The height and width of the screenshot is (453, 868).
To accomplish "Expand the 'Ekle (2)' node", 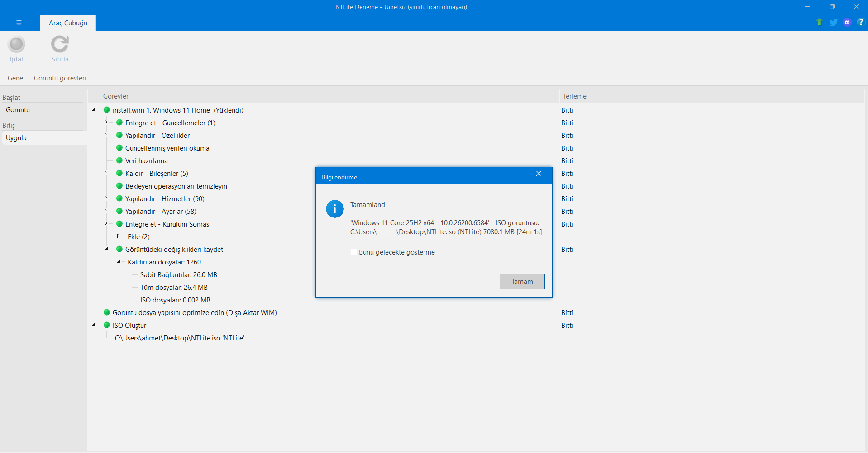I will (x=119, y=236).
